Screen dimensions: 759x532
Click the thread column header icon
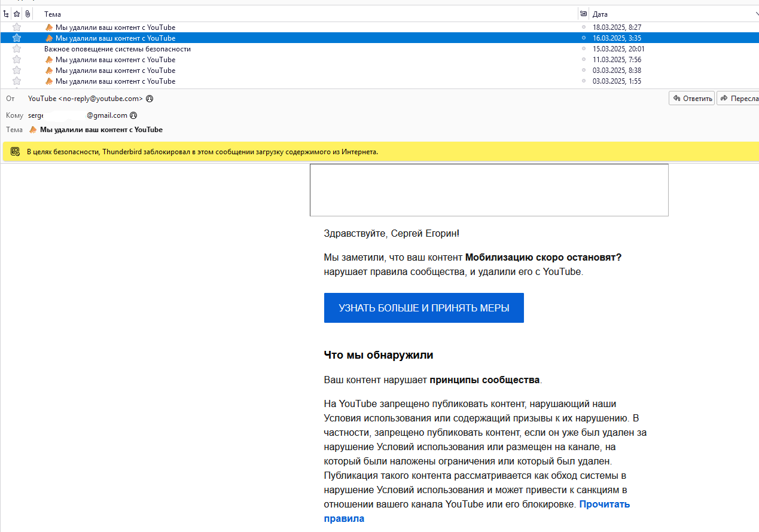(6, 14)
